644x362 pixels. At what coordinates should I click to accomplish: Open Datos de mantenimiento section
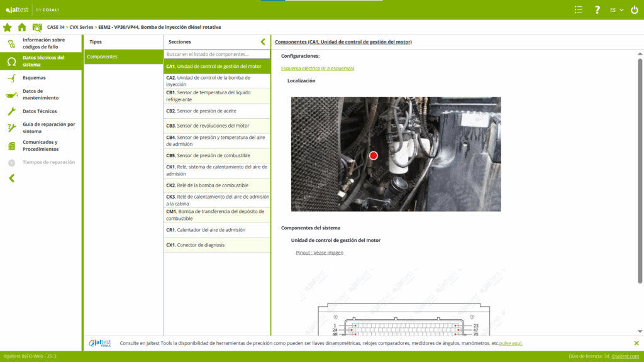point(40,94)
